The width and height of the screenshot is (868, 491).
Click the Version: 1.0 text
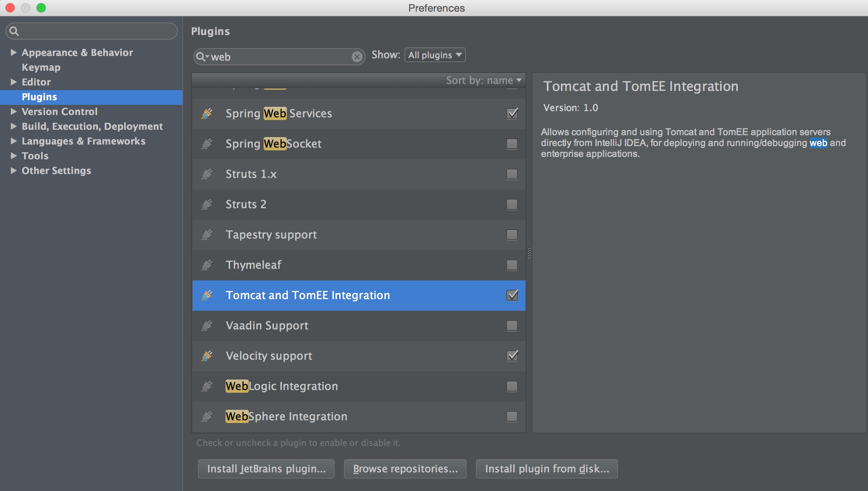pyautogui.click(x=571, y=108)
